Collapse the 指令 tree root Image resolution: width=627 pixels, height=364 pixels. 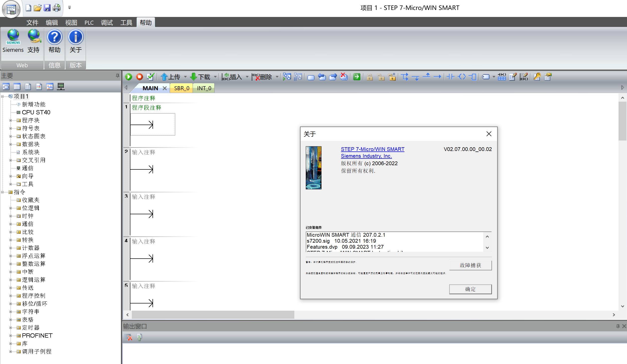pyautogui.click(x=2, y=192)
